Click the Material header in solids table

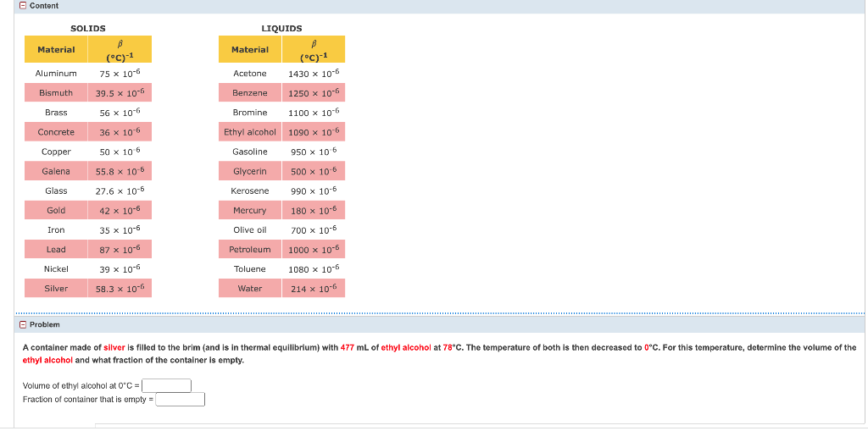coord(56,50)
